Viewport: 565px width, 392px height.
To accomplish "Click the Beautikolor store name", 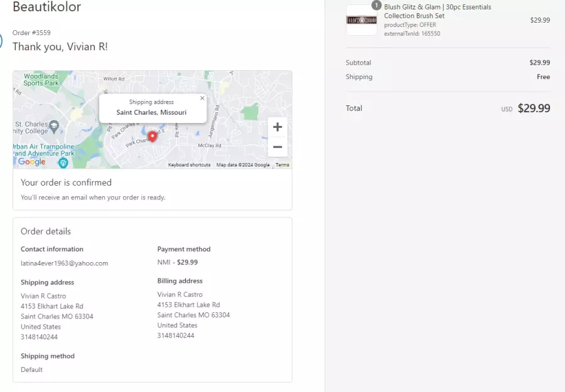I will point(47,6).
